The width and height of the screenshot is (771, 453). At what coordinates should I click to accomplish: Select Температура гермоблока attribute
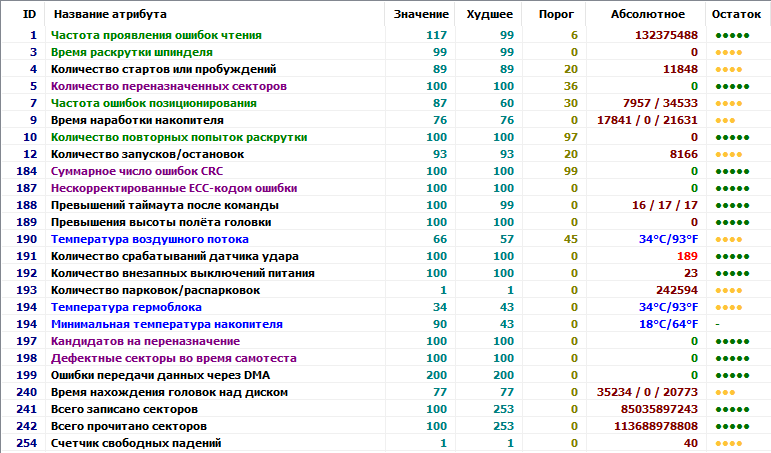click(126, 307)
